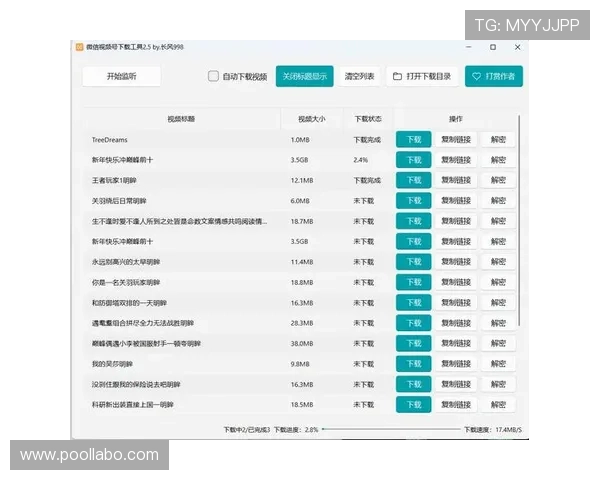Screen dimensions: 600x480
Task: Click 复制链接 for the 38.0MB video
Action: point(456,343)
